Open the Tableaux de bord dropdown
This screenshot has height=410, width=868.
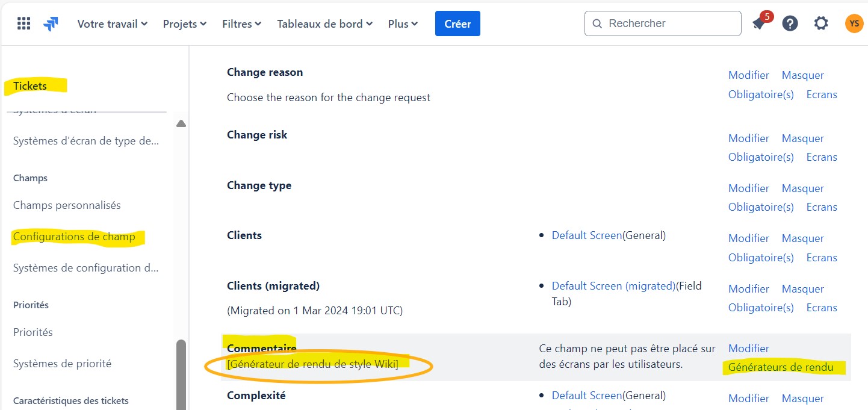click(324, 23)
